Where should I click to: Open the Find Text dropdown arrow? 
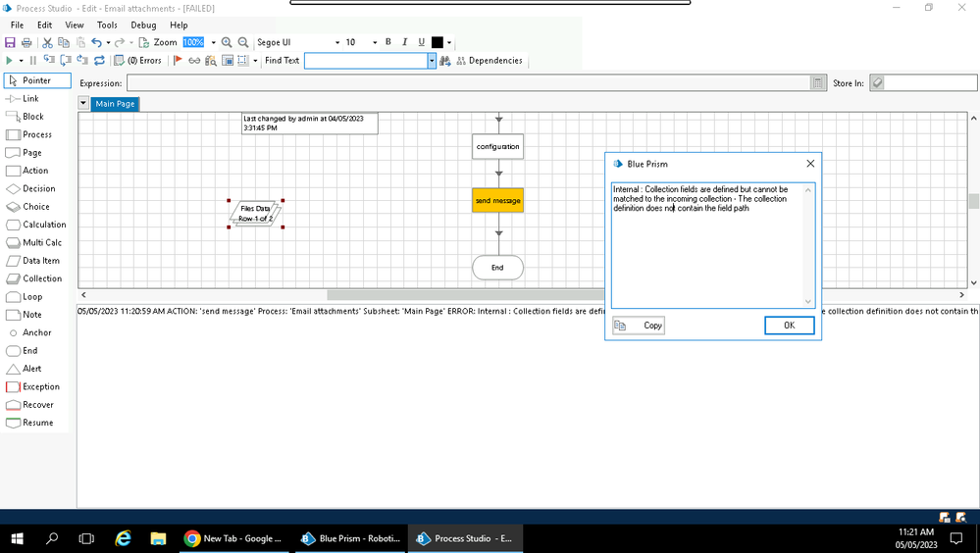[x=432, y=61]
